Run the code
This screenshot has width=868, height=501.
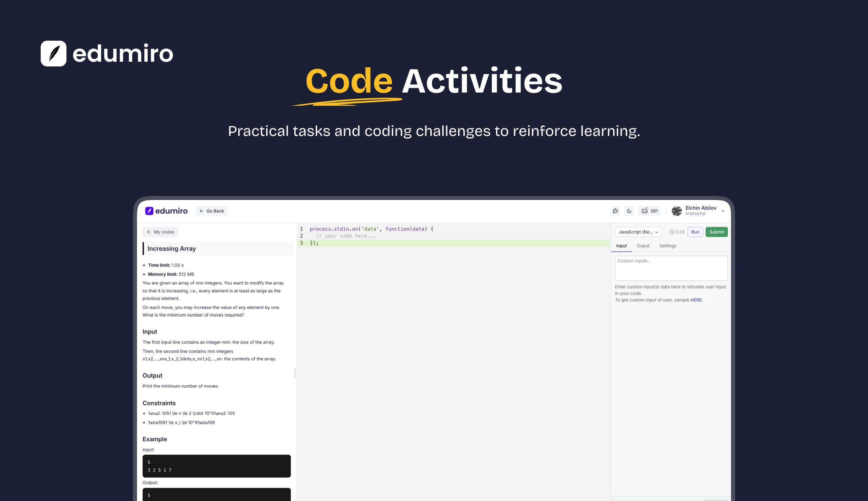[694, 232]
